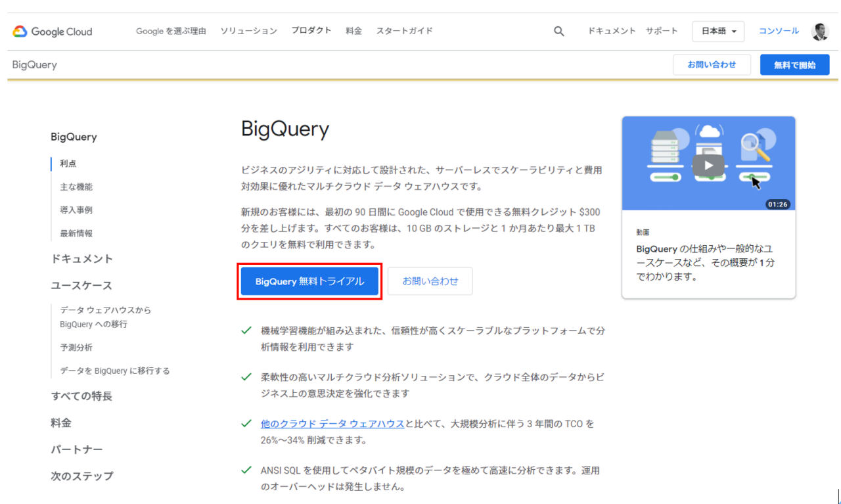This screenshot has height=504, width=841.
Task: Click the video thumbnail duration badge 01:26
Action: [777, 204]
